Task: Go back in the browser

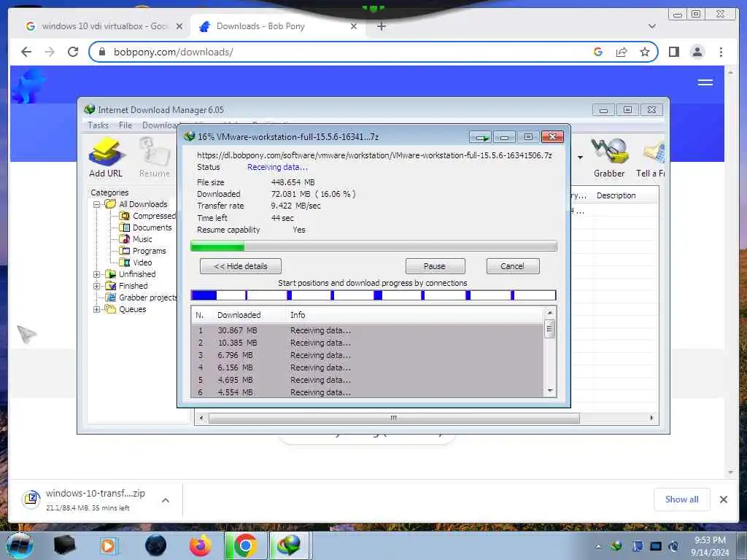Action: point(27,52)
